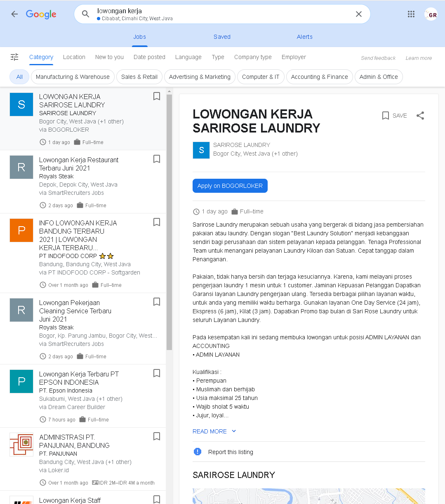Open the Employer filter
The width and height of the screenshot is (445, 504).
click(x=294, y=57)
